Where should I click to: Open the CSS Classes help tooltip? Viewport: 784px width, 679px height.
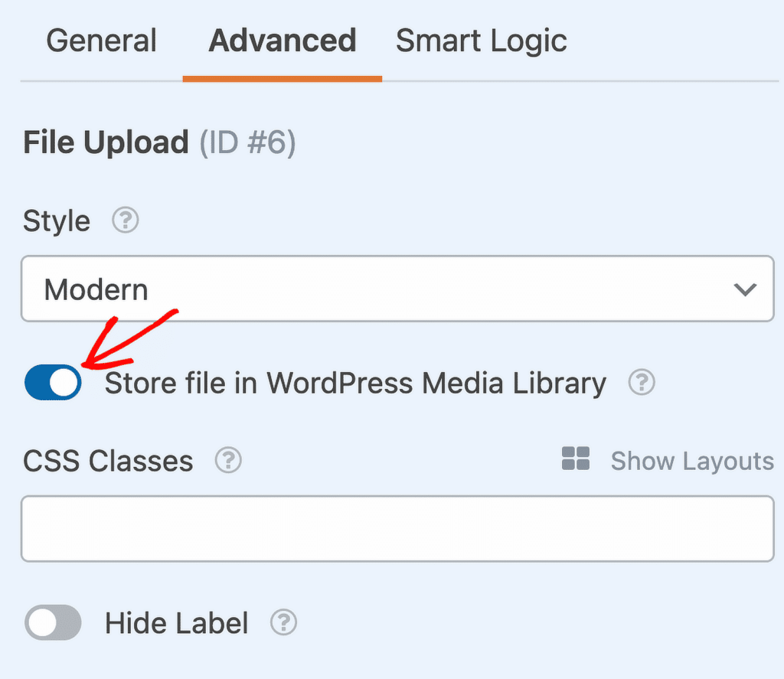point(227,460)
